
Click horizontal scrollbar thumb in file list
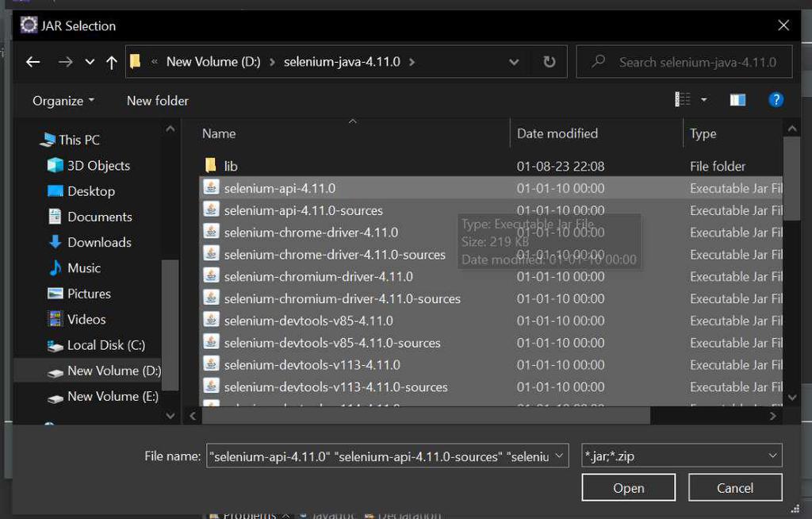426,416
